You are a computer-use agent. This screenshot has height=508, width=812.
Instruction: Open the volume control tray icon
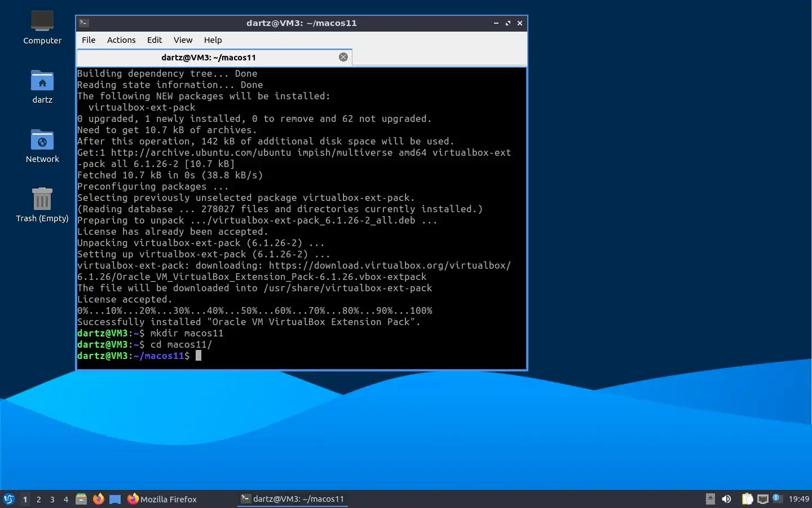727,499
